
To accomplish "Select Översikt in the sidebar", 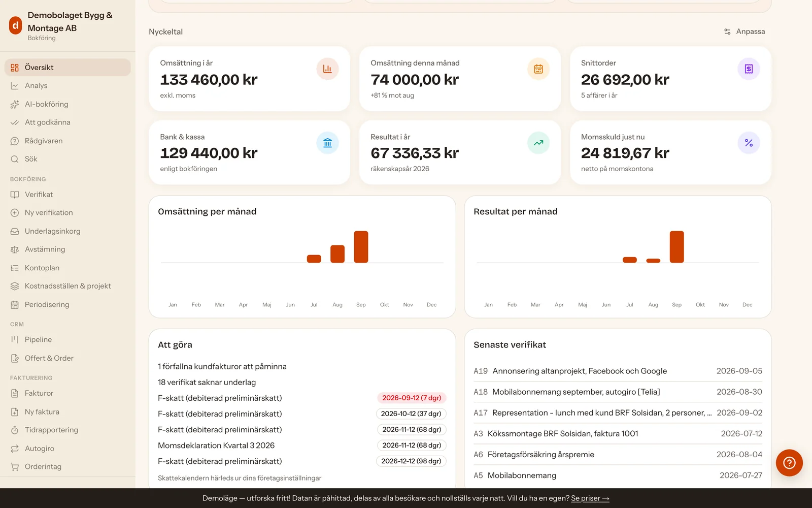I will 67,68.
